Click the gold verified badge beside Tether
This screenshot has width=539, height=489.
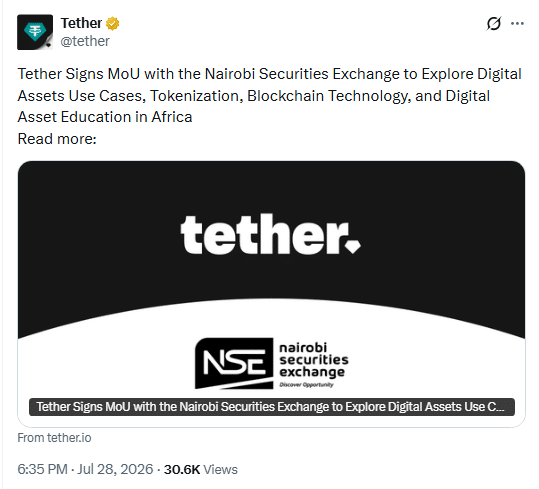[x=112, y=24]
